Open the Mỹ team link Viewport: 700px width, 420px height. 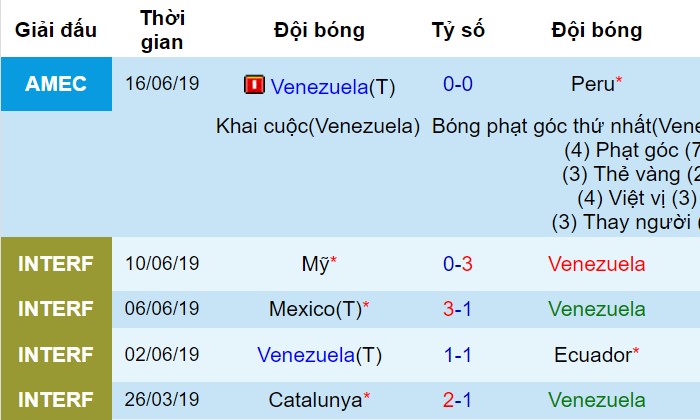(315, 264)
